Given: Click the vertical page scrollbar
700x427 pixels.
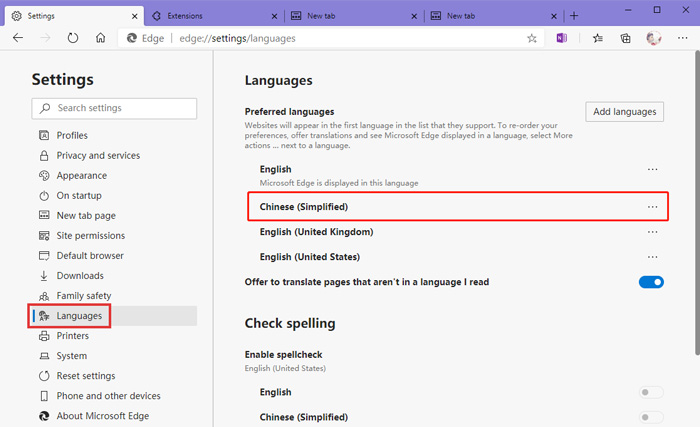Looking at the screenshot, I should pos(696,203).
